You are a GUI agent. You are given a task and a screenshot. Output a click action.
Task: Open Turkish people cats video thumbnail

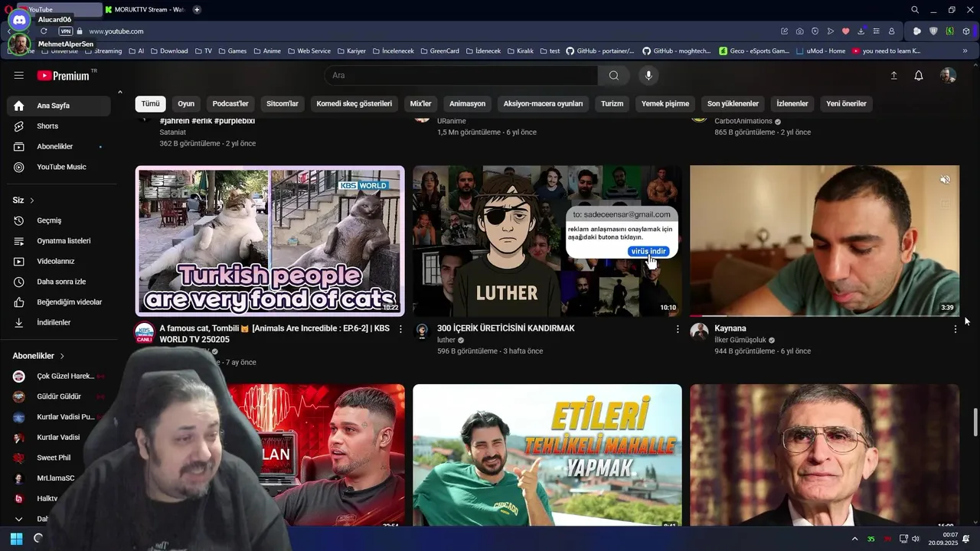click(269, 240)
